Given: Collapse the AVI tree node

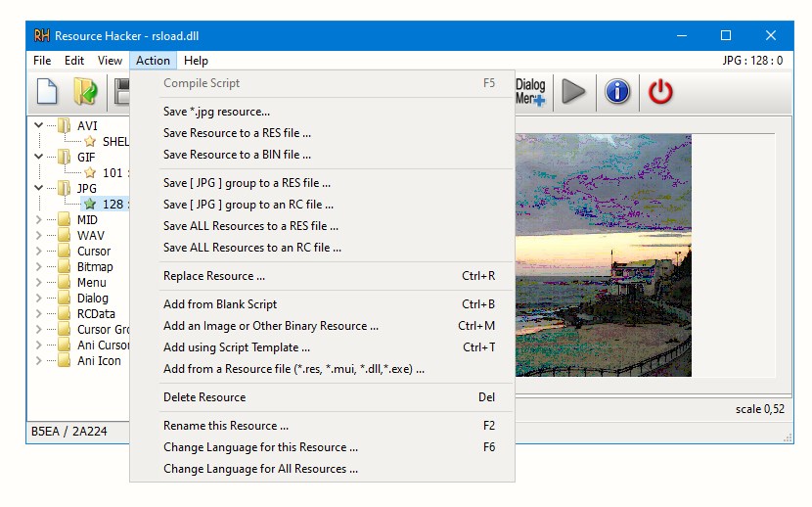Looking at the screenshot, I should click(x=39, y=125).
